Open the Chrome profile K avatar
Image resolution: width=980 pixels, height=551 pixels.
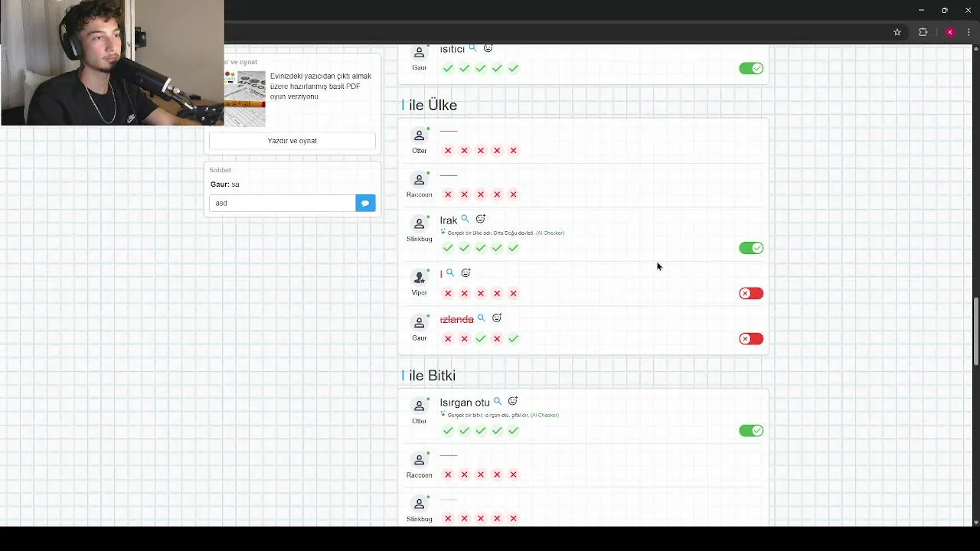(950, 32)
